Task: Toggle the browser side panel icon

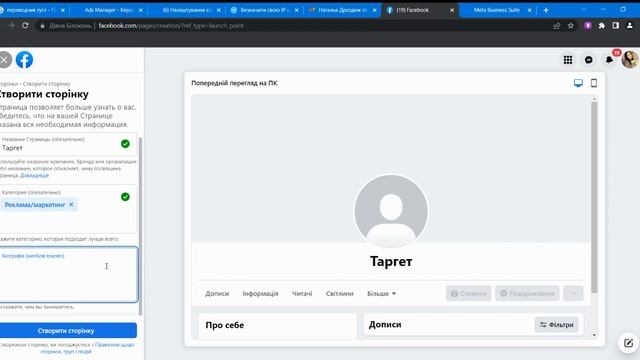Action: (x=616, y=26)
